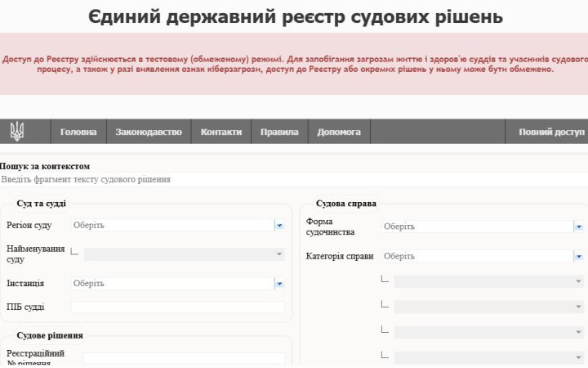Image resolution: width=588 pixels, height=368 pixels.
Task: Open the fourth subcategory dropdown under Категорія справи
Action: coord(489,357)
